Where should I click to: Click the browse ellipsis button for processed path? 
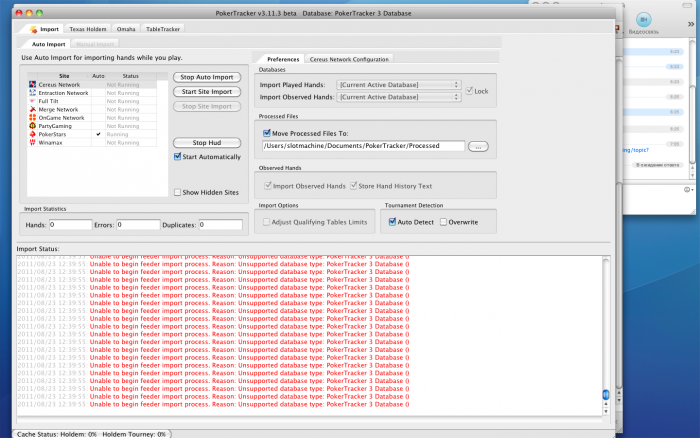(x=478, y=146)
